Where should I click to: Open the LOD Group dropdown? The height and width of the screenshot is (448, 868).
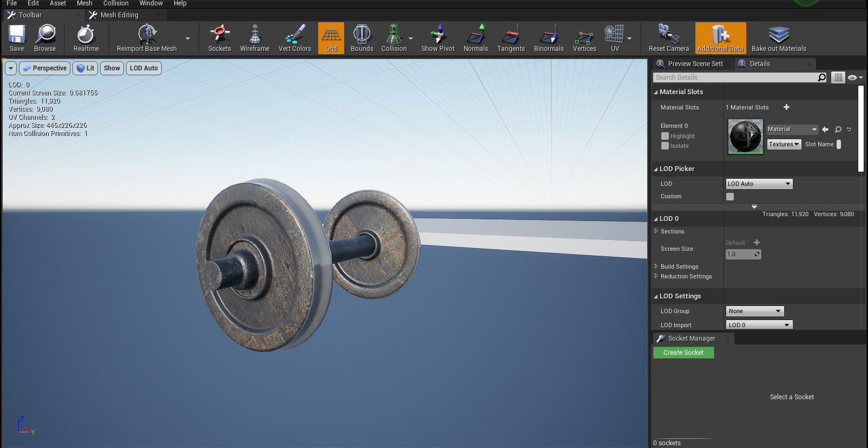click(x=755, y=311)
